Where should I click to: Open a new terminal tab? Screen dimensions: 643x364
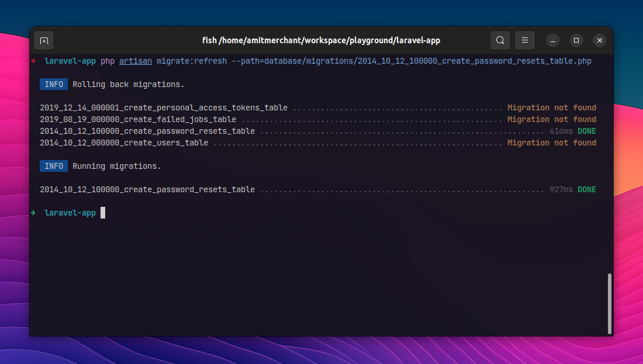[x=44, y=40]
